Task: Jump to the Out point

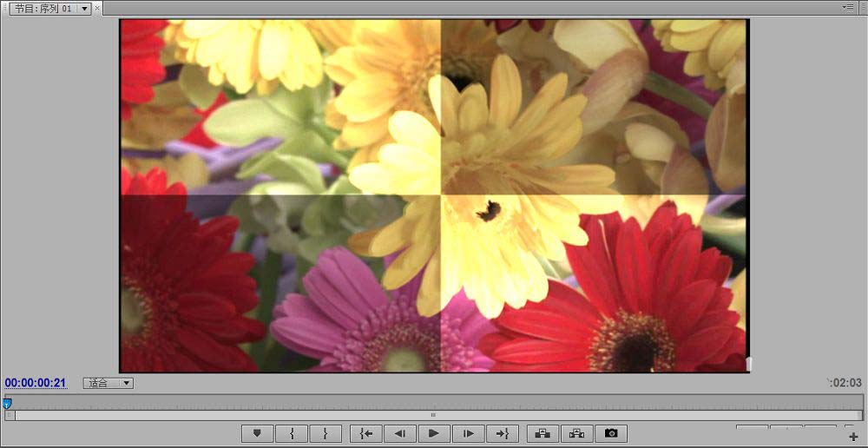Action: 502,433
